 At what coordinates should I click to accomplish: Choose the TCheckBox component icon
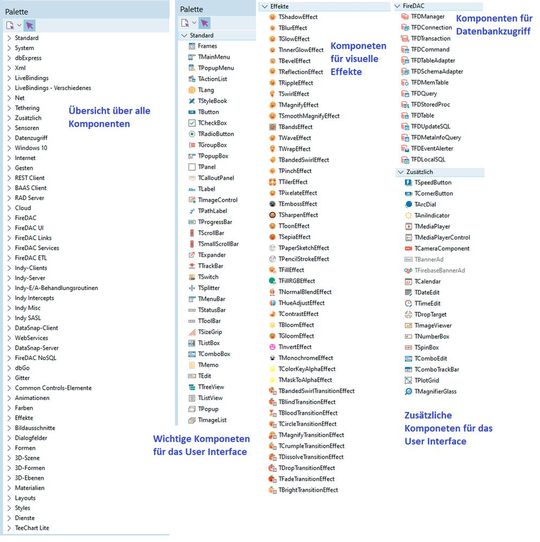pos(192,123)
